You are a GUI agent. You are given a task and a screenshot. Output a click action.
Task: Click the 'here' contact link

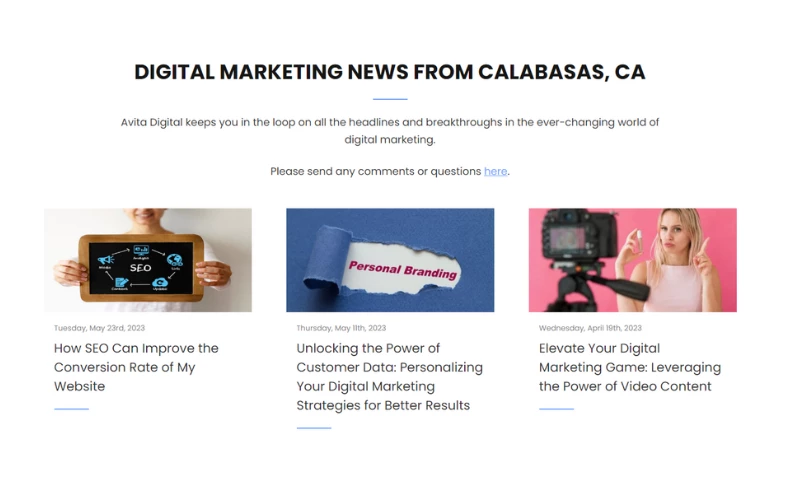pyautogui.click(x=495, y=171)
